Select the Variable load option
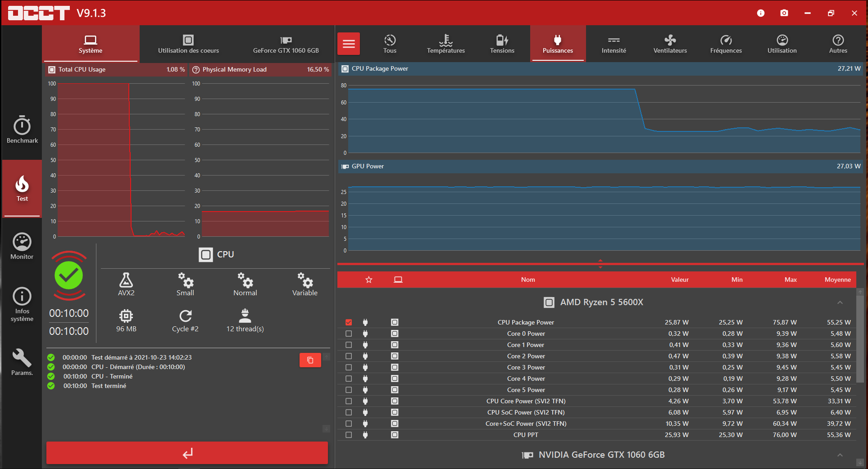The width and height of the screenshot is (868, 469). (x=305, y=284)
